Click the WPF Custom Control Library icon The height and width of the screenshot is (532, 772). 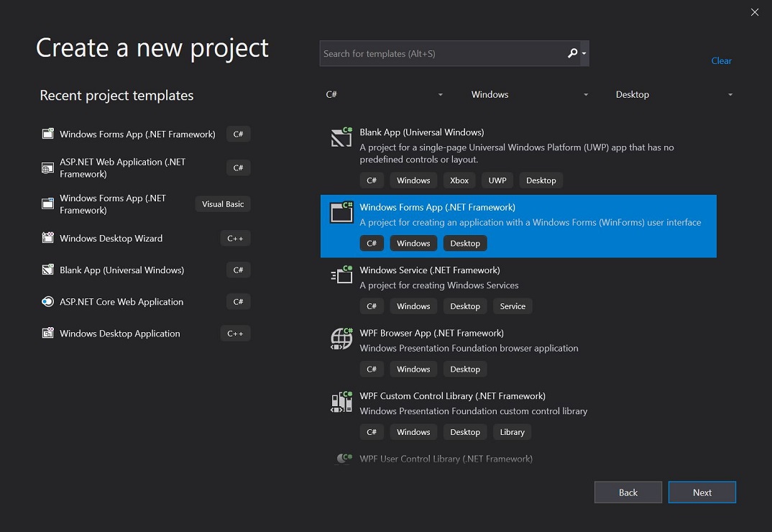click(341, 401)
